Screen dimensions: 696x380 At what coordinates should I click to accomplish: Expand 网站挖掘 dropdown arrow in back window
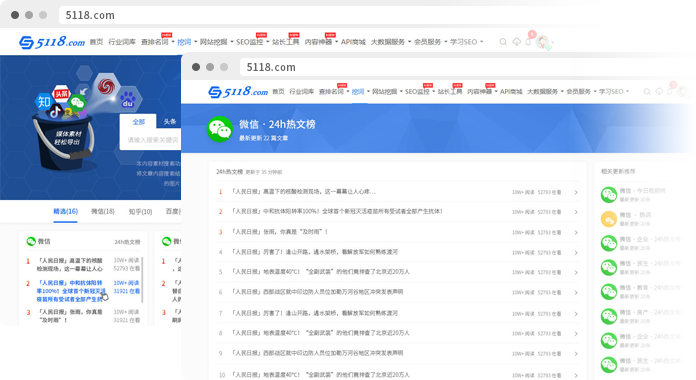tap(232, 42)
